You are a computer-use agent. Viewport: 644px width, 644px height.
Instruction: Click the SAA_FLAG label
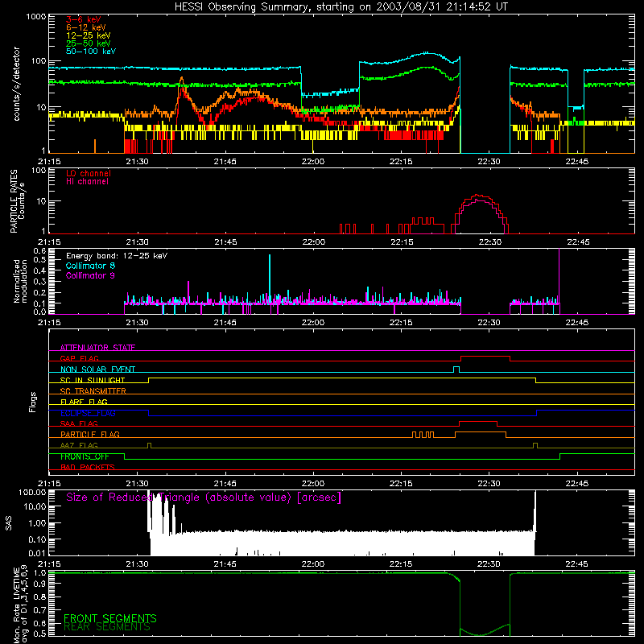coord(79,423)
